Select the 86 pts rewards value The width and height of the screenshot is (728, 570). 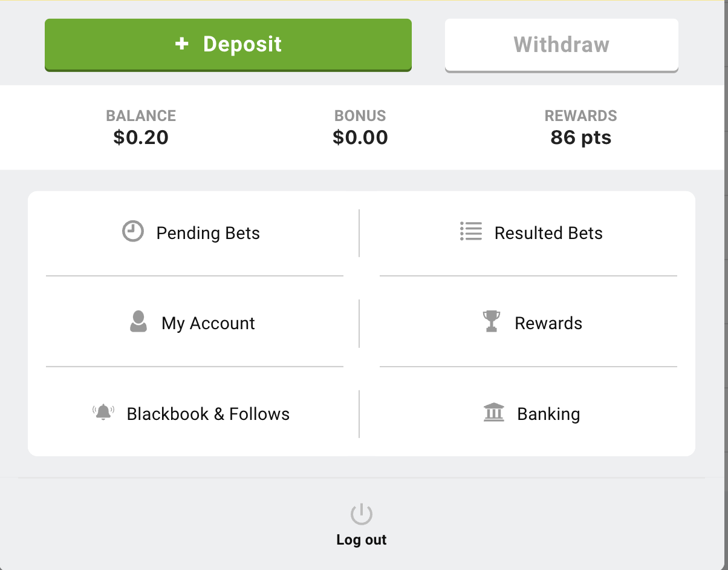[580, 137]
